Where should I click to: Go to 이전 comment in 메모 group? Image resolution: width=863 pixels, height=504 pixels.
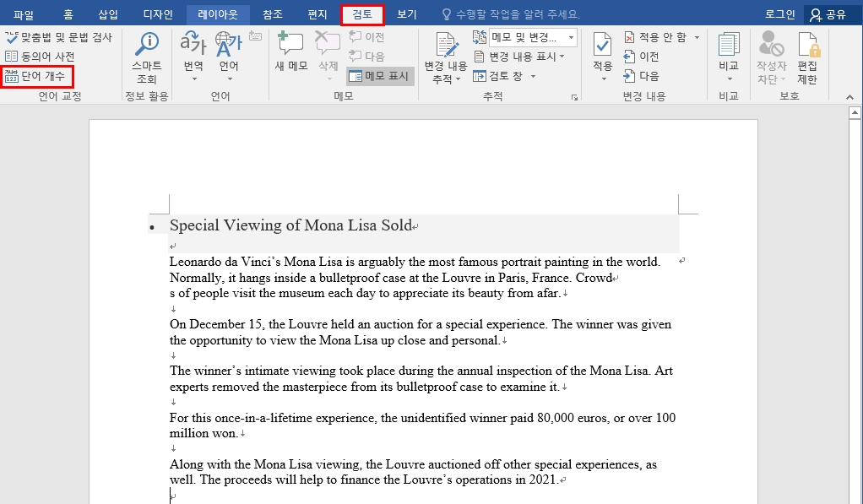point(366,37)
